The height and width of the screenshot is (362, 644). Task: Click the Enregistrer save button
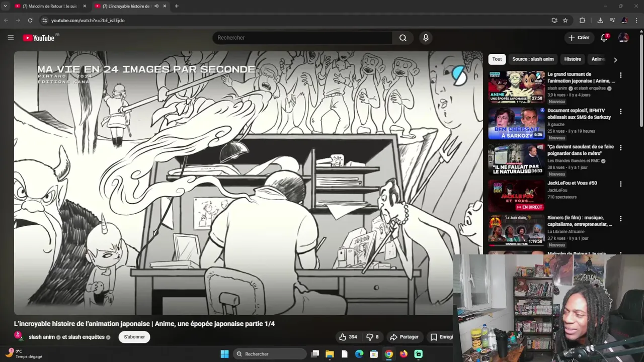[x=441, y=337]
